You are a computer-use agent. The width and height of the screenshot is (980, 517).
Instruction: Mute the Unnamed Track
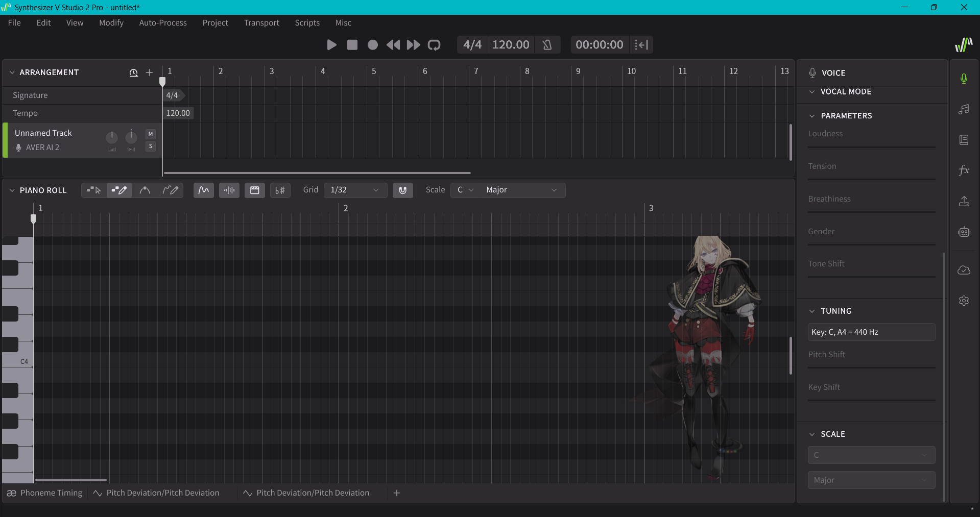[151, 134]
